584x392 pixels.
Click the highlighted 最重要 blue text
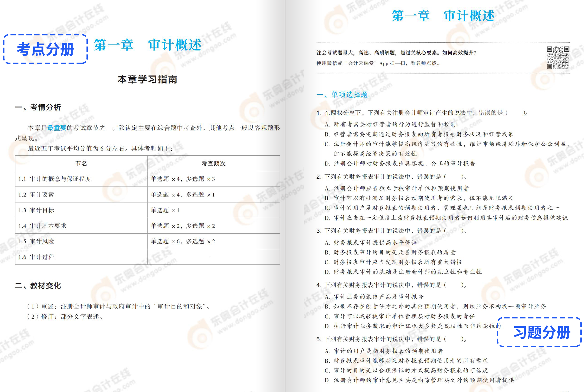coord(57,127)
